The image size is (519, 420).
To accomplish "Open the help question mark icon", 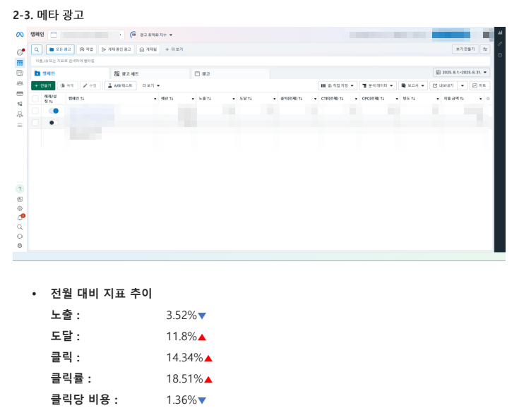I will [20, 189].
